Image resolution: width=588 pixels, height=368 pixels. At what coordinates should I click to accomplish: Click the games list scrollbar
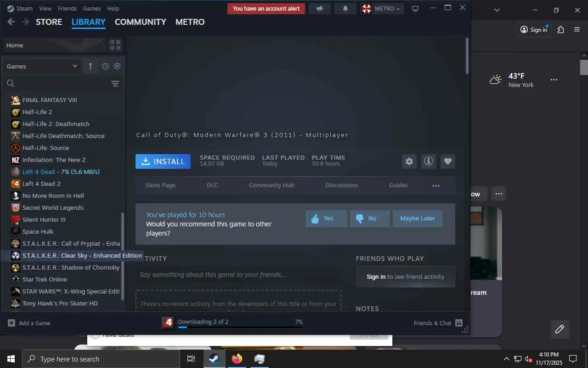(x=123, y=255)
